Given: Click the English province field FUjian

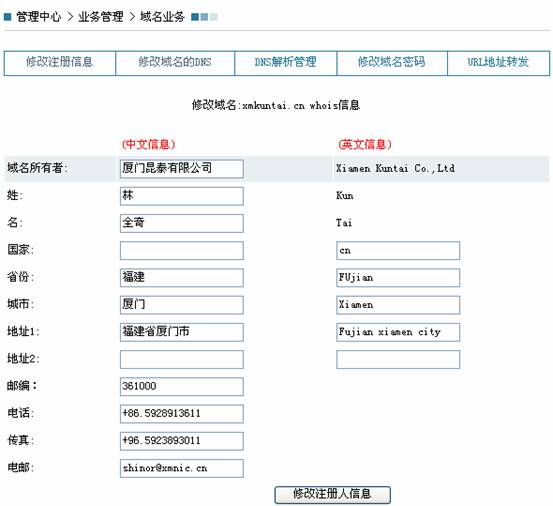Looking at the screenshot, I should (x=398, y=278).
